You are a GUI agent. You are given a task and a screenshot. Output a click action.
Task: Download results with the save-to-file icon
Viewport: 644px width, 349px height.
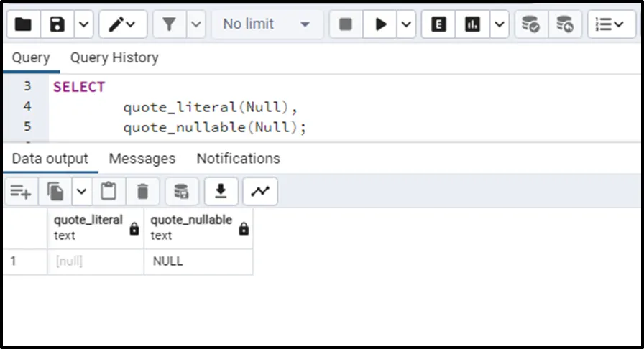click(221, 192)
